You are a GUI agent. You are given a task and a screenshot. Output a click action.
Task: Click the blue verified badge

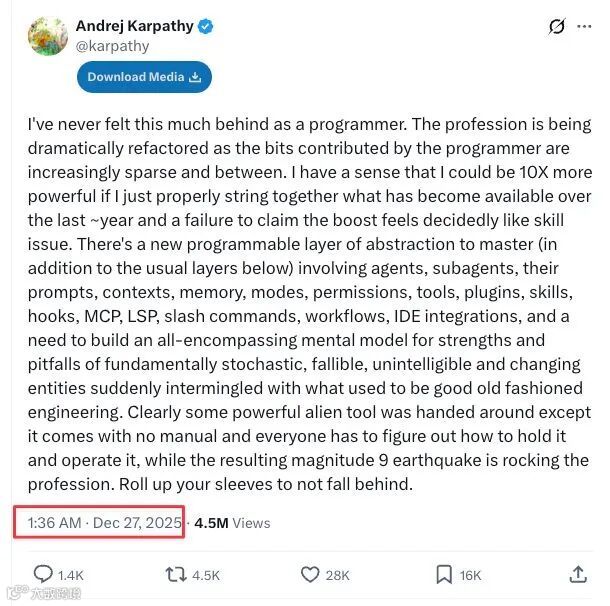205,26
